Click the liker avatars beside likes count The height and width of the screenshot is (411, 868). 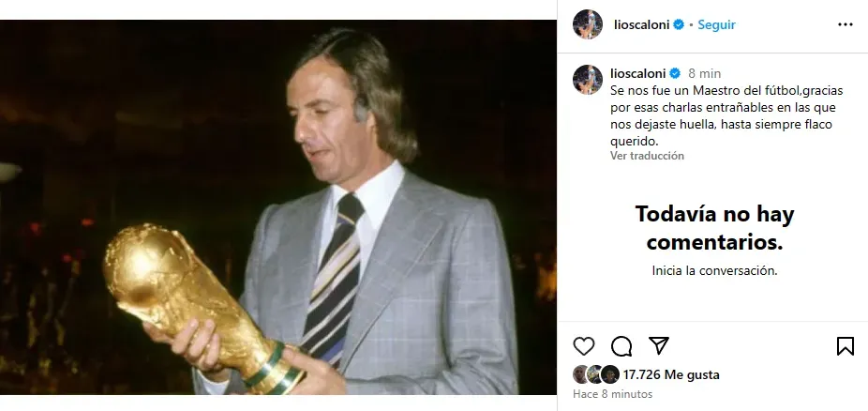click(595, 374)
